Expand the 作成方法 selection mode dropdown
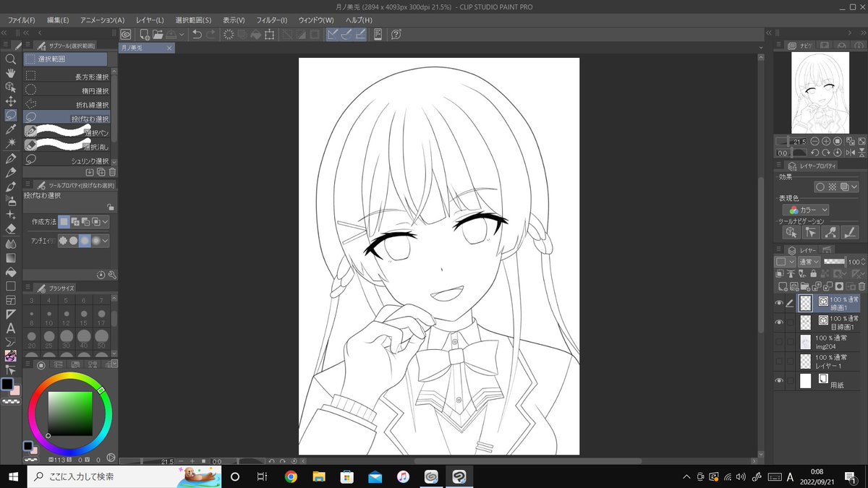This screenshot has height=488, width=868. tap(106, 221)
